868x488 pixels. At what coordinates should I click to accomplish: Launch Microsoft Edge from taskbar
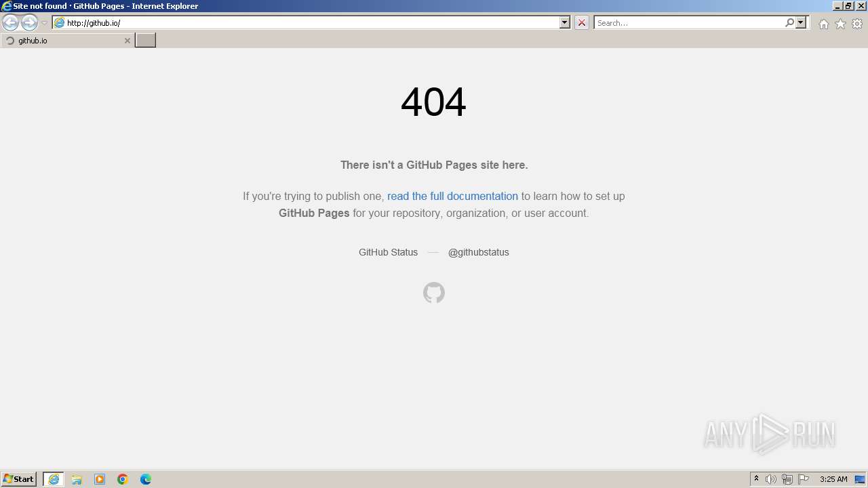coord(146,479)
